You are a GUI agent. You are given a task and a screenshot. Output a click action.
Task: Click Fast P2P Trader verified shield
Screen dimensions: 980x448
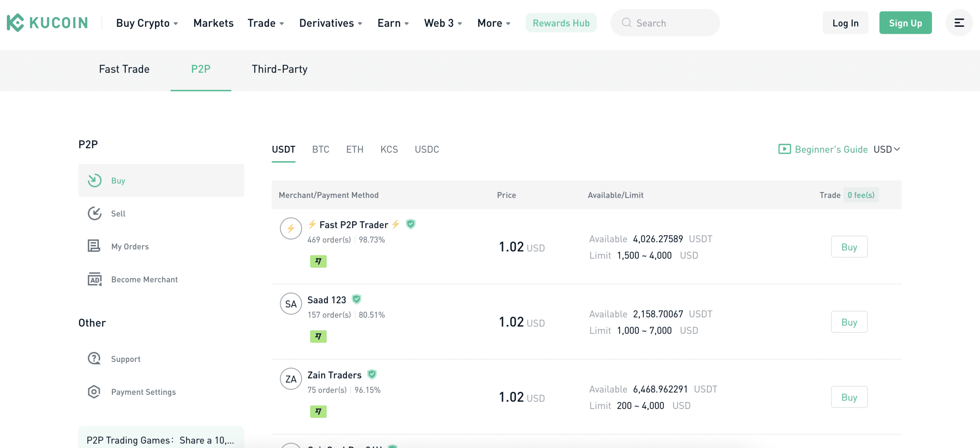pos(411,224)
